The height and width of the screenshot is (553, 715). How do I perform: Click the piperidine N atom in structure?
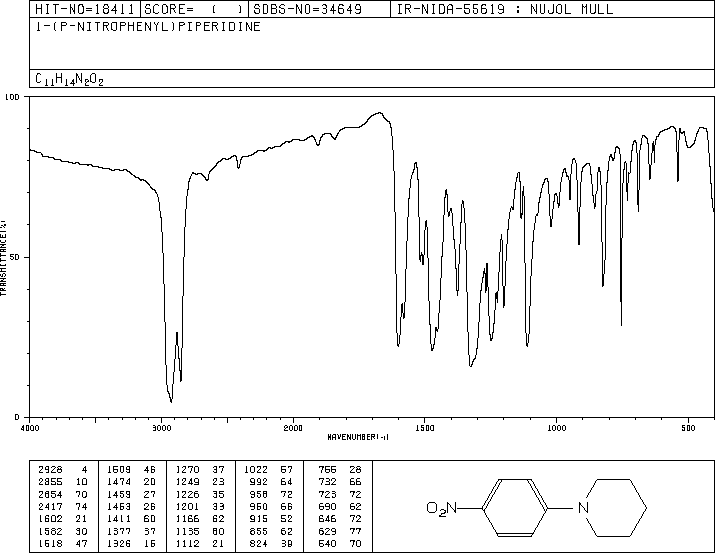tap(583, 508)
